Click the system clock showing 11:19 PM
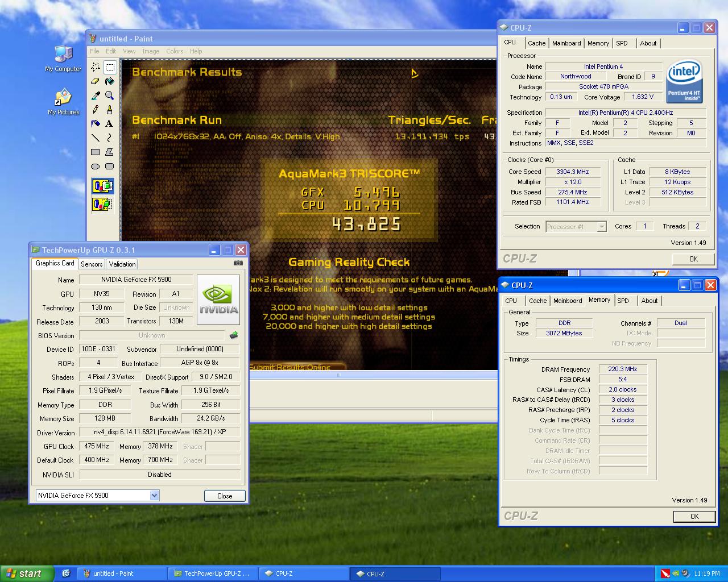The image size is (728, 582). click(x=707, y=573)
